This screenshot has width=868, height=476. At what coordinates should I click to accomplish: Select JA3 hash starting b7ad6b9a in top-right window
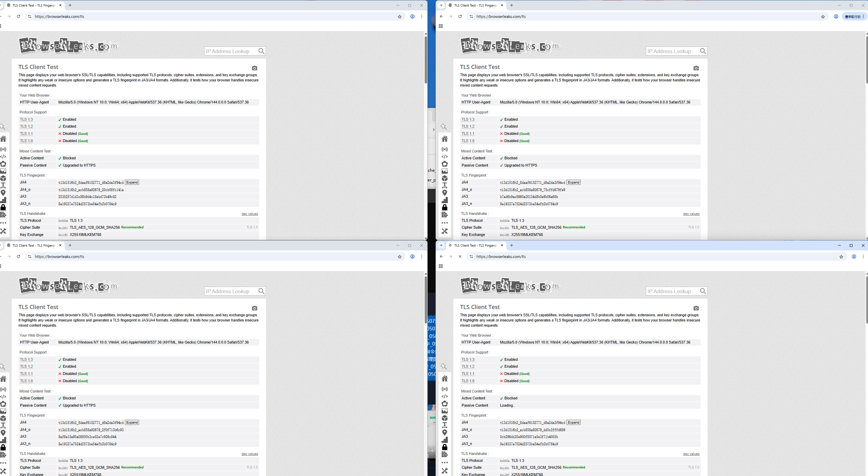529,197
